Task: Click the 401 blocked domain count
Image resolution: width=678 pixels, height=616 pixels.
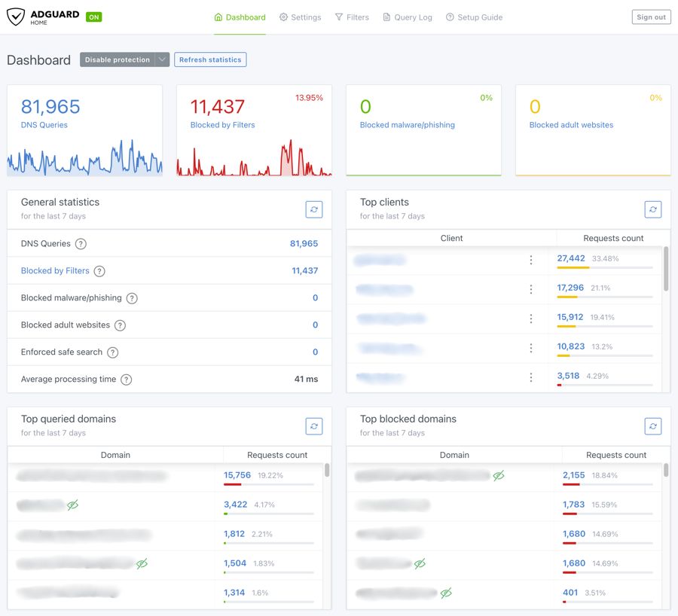Action: pos(570,593)
